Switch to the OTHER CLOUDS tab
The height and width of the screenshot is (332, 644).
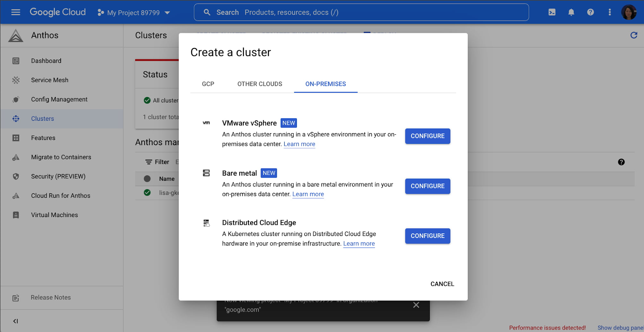pyautogui.click(x=260, y=84)
